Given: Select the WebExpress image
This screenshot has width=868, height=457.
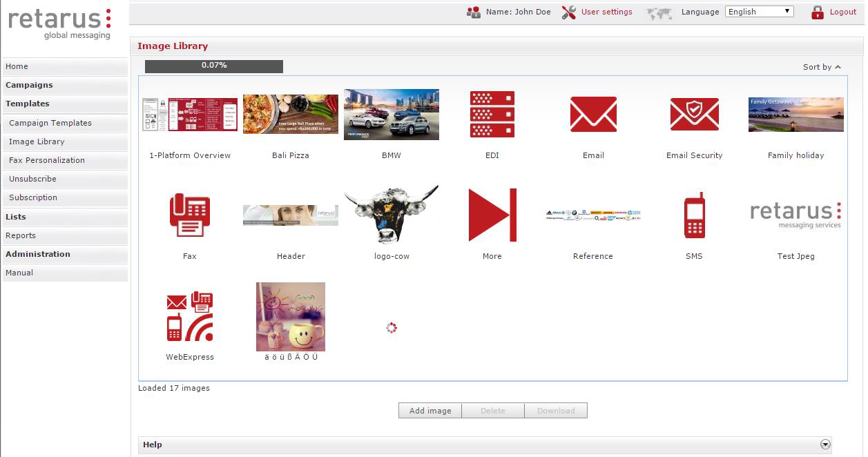Looking at the screenshot, I should 189,316.
